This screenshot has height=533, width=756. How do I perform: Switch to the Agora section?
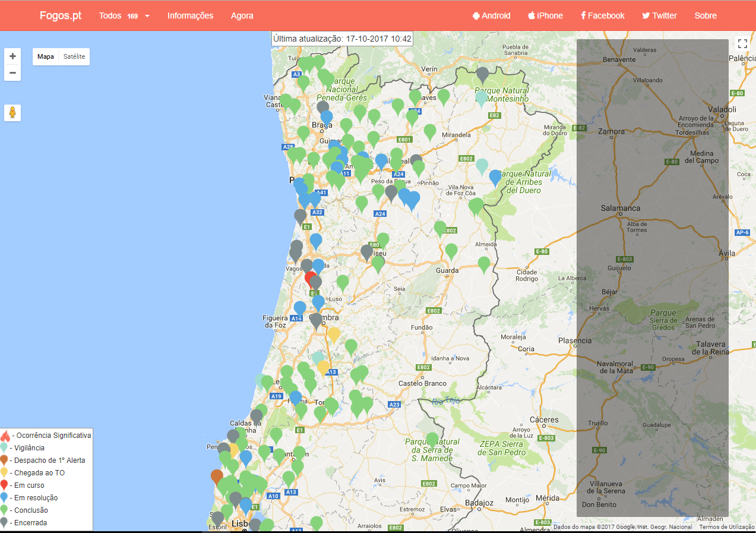(242, 16)
